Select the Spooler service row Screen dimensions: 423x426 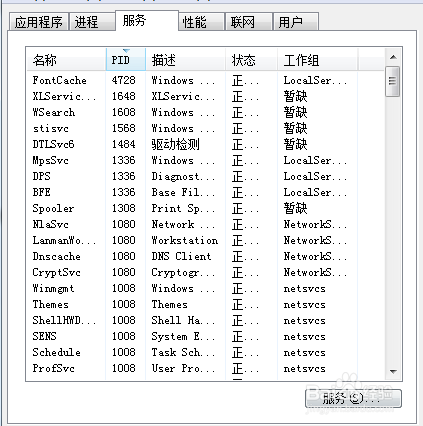tap(205, 208)
